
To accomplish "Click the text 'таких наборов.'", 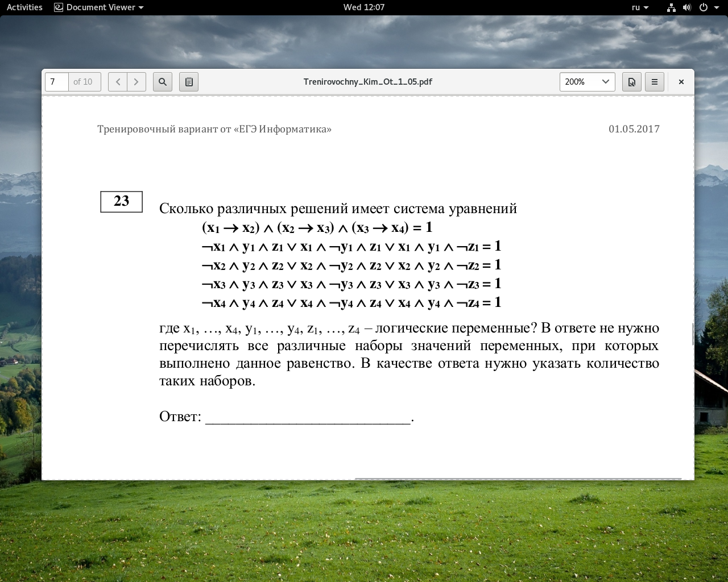I will pos(208,381).
